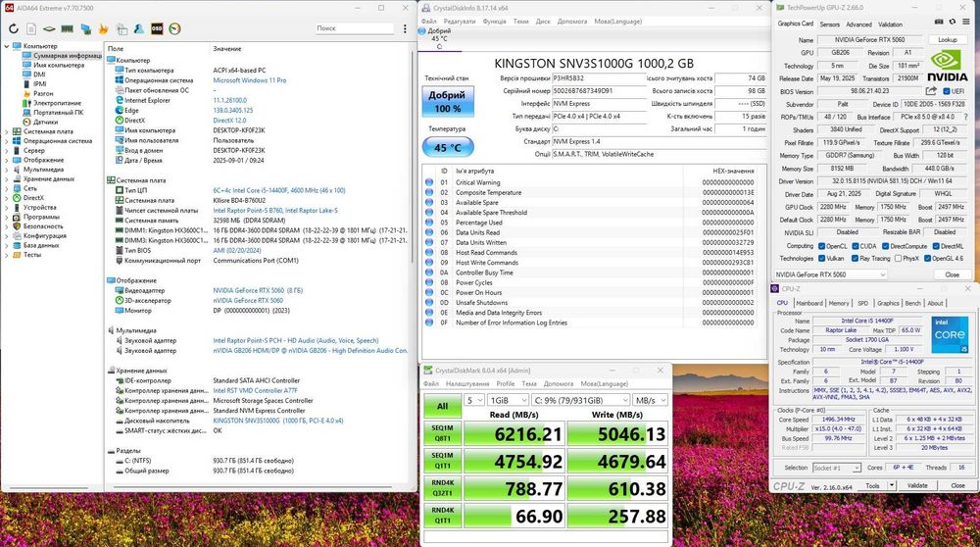Open the Bench tab in CPU-Z
The image size is (980, 547).
[912, 303]
